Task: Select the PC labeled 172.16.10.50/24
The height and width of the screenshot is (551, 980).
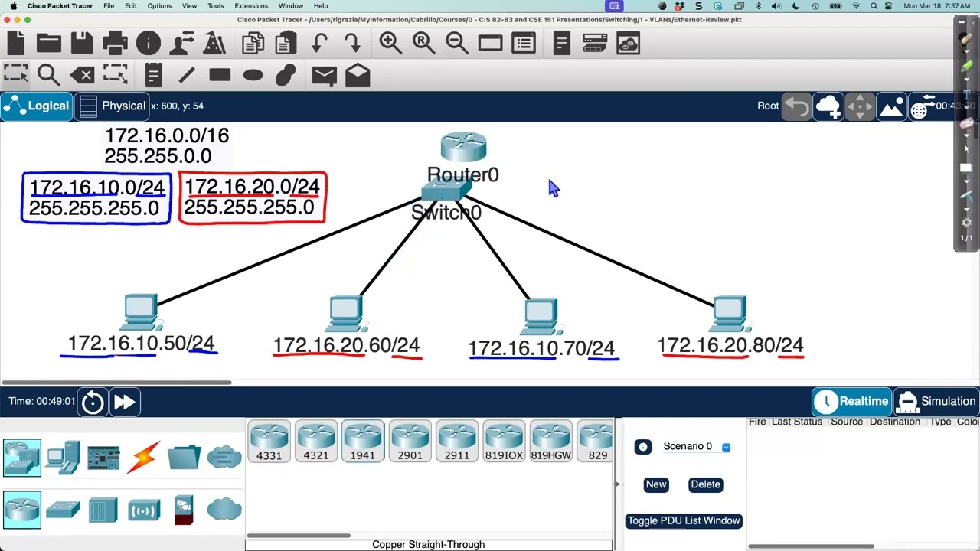Action: tap(140, 312)
